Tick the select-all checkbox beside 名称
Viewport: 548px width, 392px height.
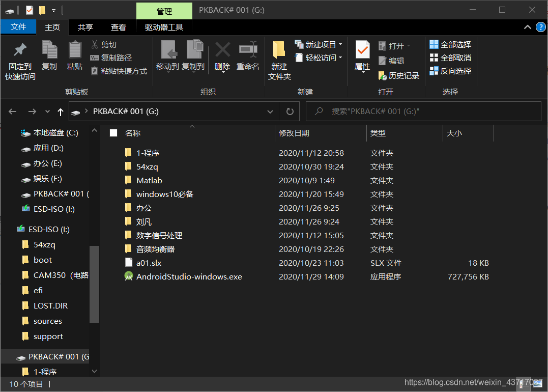[x=113, y=133]
